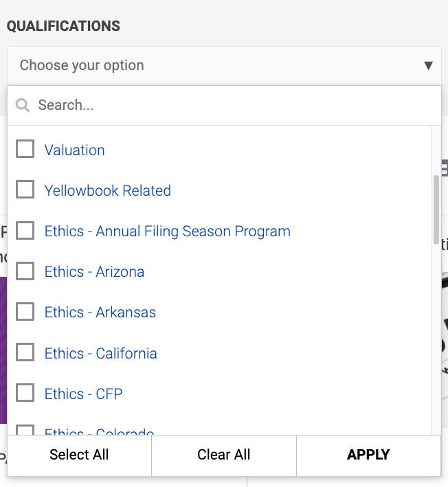
Task: Pick the Ethics - Arizona option label
Action: 94,272
